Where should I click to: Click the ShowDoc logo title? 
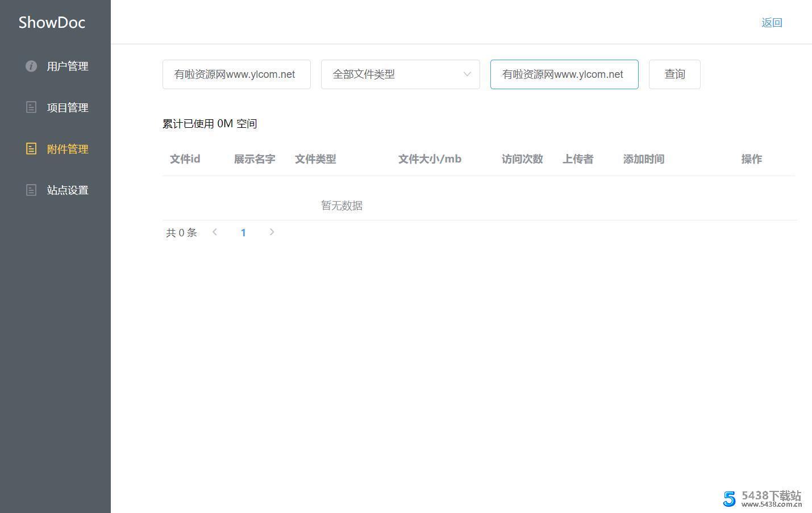point(52,23)
